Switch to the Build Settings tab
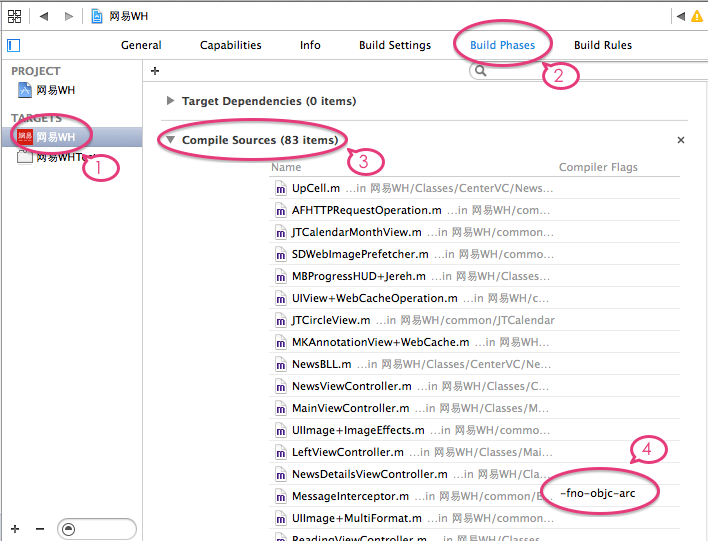 395,45
